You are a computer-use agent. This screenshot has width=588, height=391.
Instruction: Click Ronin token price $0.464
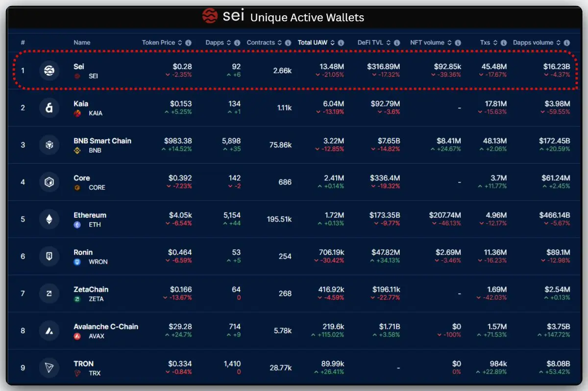tap(180, 252)
